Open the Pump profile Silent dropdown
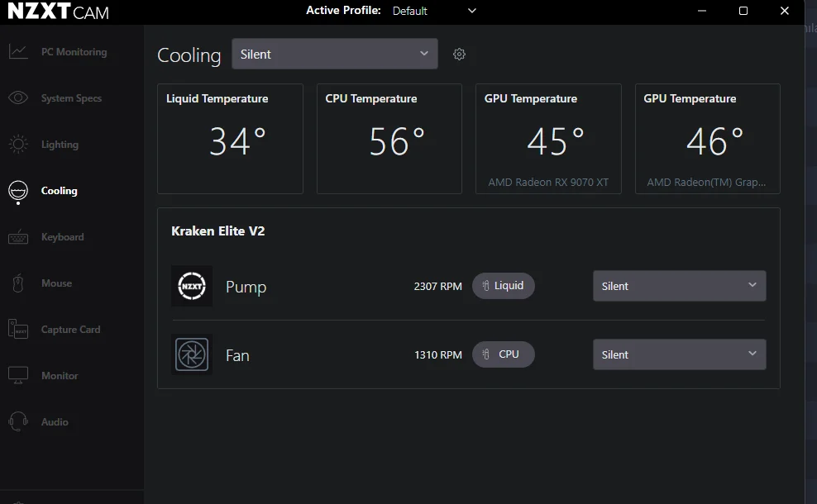 point(680,286)
